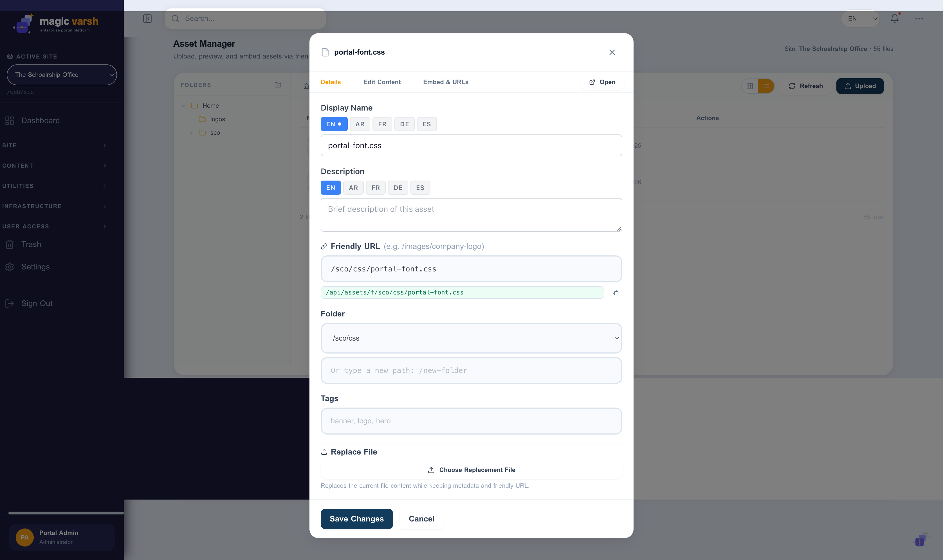Open the three-dot more menu
This screenshot has height=560, width=943.
point(919,19)
